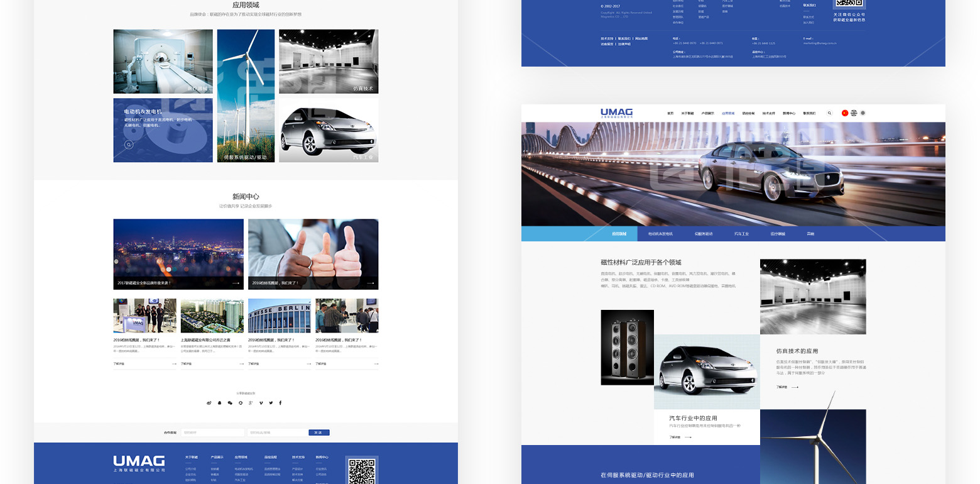Click the 新闻中心 section heading

tap(246, 197)
